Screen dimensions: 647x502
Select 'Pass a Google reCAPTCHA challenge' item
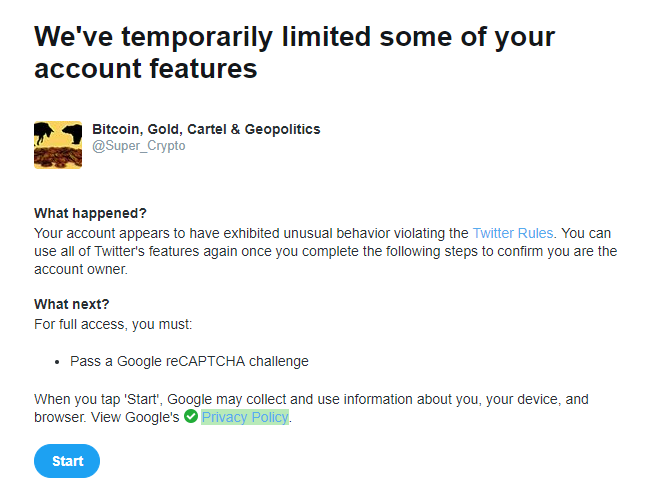[x=189, y=361]
